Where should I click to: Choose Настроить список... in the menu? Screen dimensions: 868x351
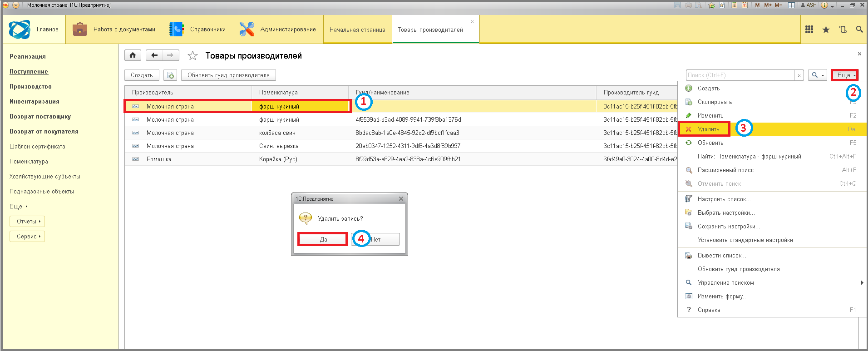point(772,199)
